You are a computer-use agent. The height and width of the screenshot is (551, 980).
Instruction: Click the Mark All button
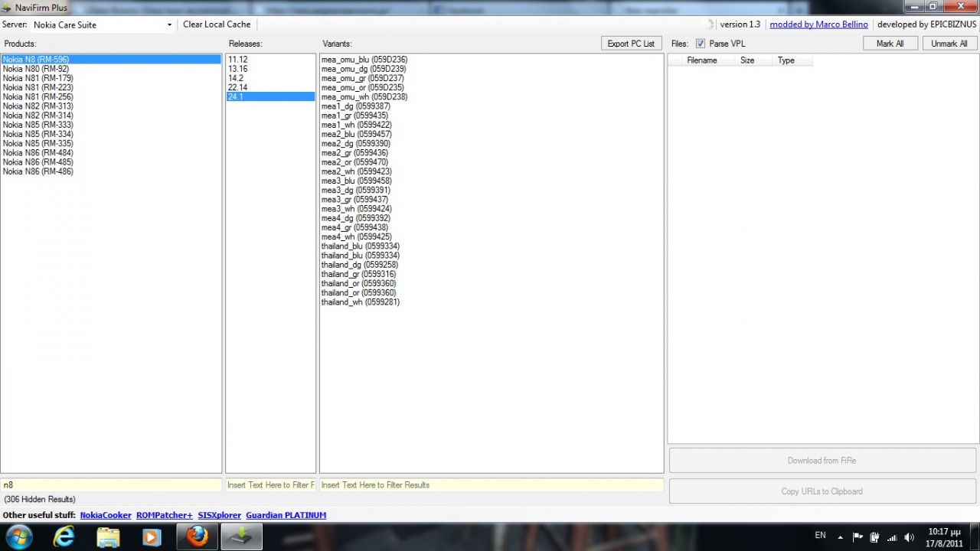890,44
